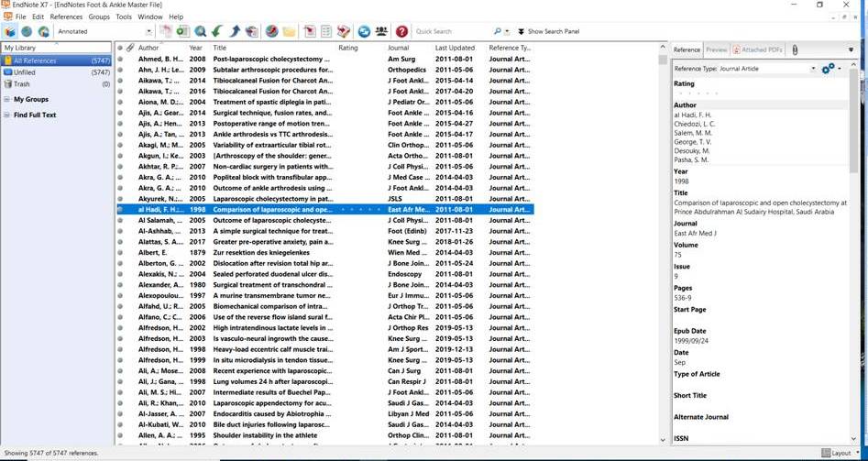This screenshot has width=868, height=461.
Task: Click the read/unread dot column header
Action: click(120, 49)
